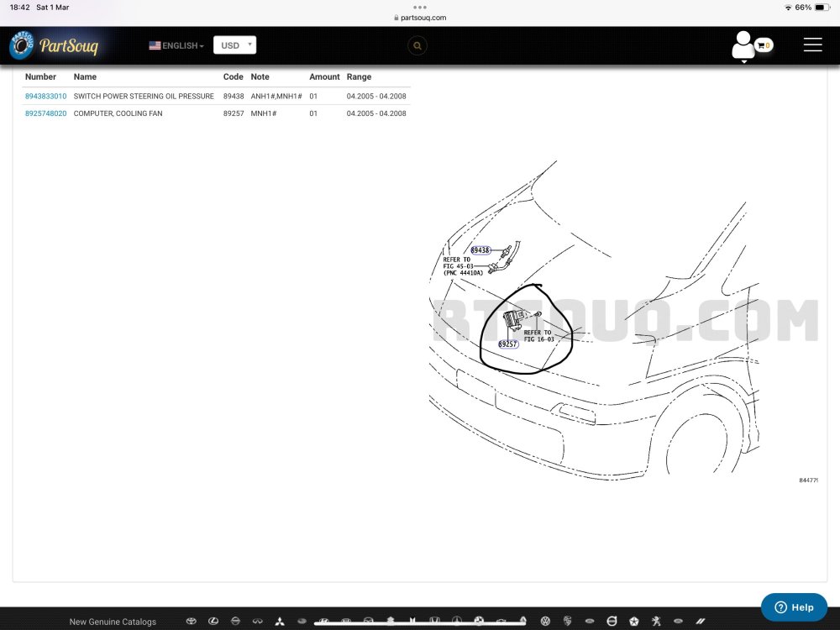Screen dimensions: 840x630
Task: Click the 'ANH1#,MNH1#' note cell
Action: click(x=276, y=96)
